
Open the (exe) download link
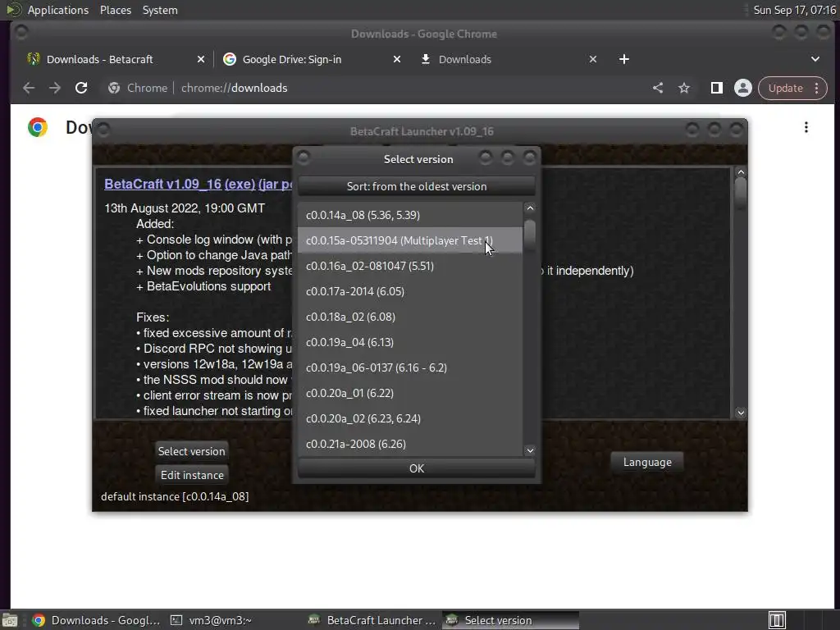click(x=240, y=184)
